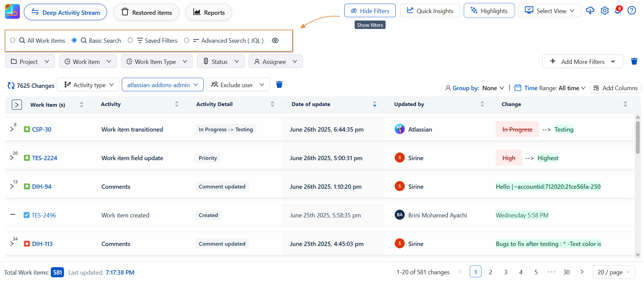644x281 pixels.
Task: Click the table's vertical scrollbar
Action: click(x=638, y=138)
